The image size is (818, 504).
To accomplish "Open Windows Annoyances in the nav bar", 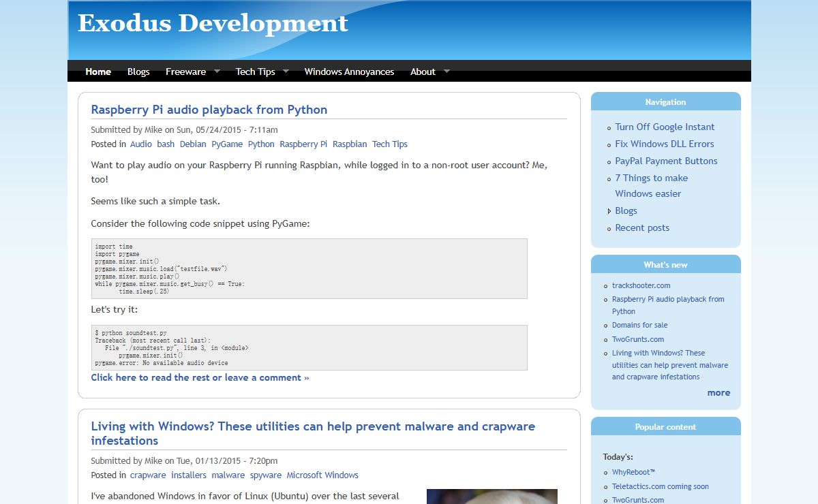I will pos(349,72).
